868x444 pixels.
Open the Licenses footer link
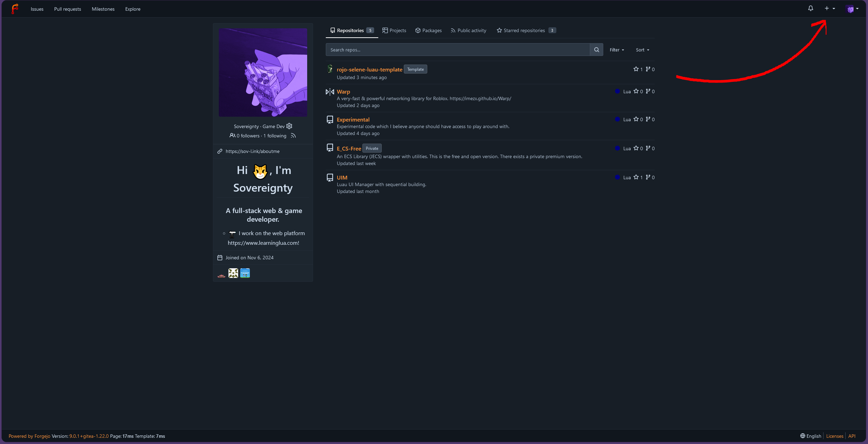(835, 436)
